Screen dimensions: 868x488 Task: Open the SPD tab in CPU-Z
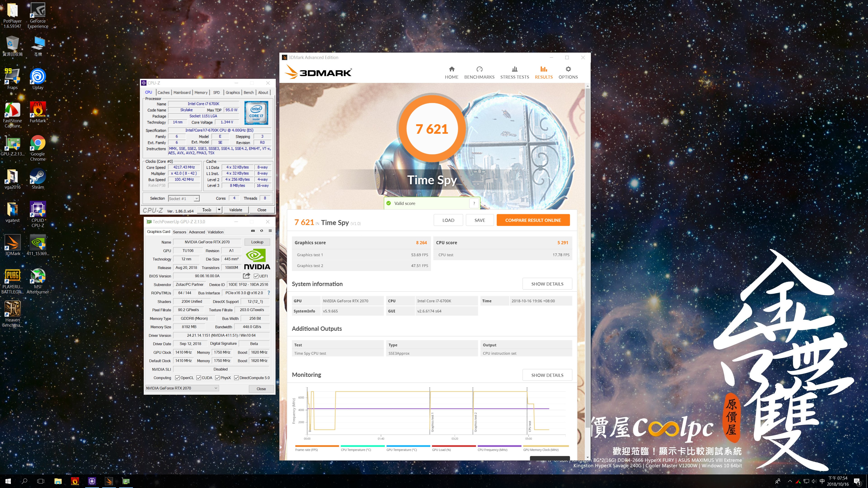[216, 92]
